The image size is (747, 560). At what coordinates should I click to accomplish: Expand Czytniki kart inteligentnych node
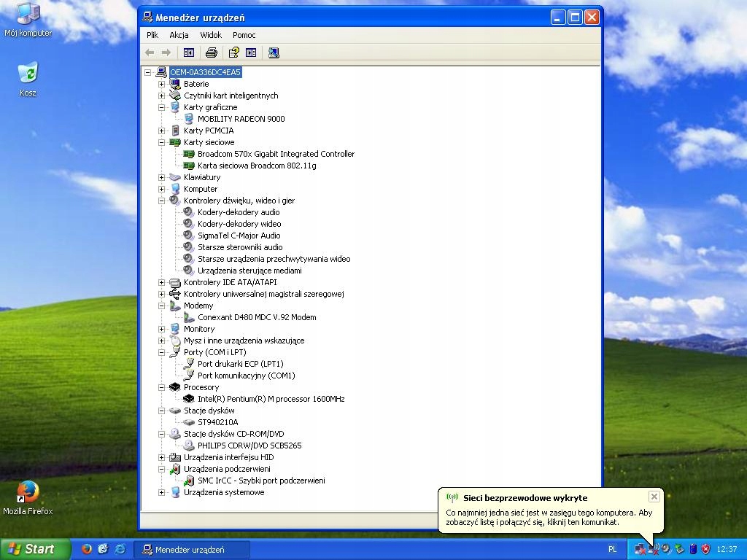161,96
